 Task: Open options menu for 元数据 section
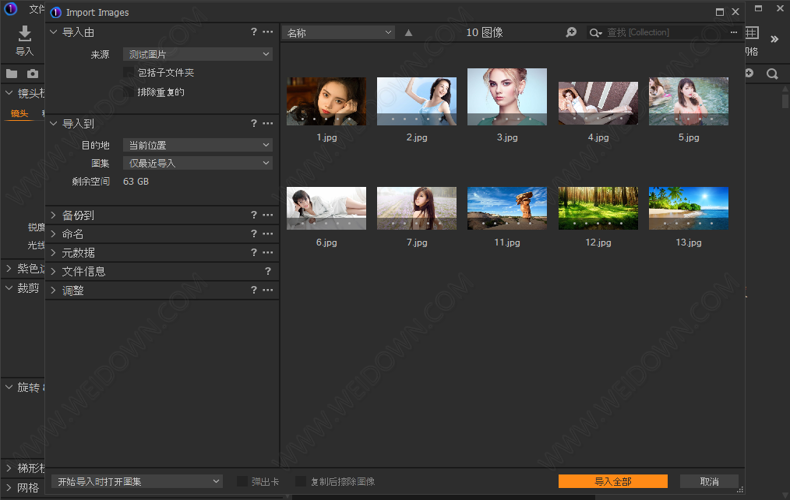pyautogui.click(x=268, y=253)
